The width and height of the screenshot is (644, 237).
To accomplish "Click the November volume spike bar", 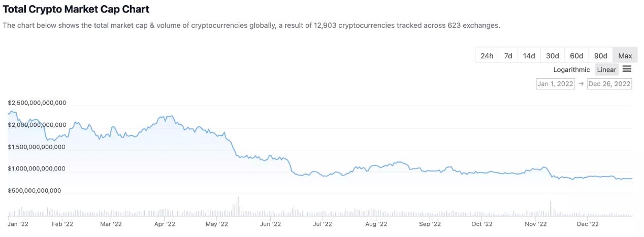I will click(550, 209).
